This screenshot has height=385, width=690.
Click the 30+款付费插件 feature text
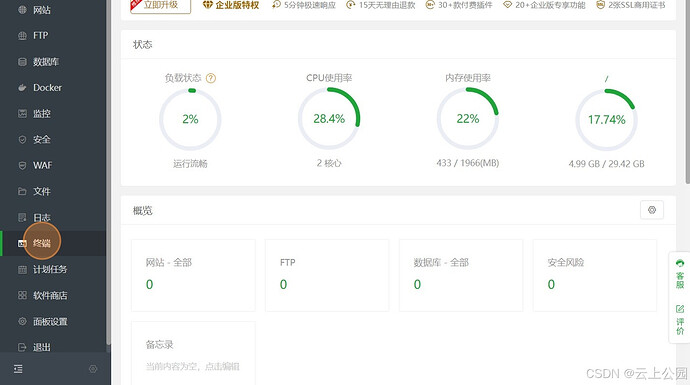[x=465, y=5]
